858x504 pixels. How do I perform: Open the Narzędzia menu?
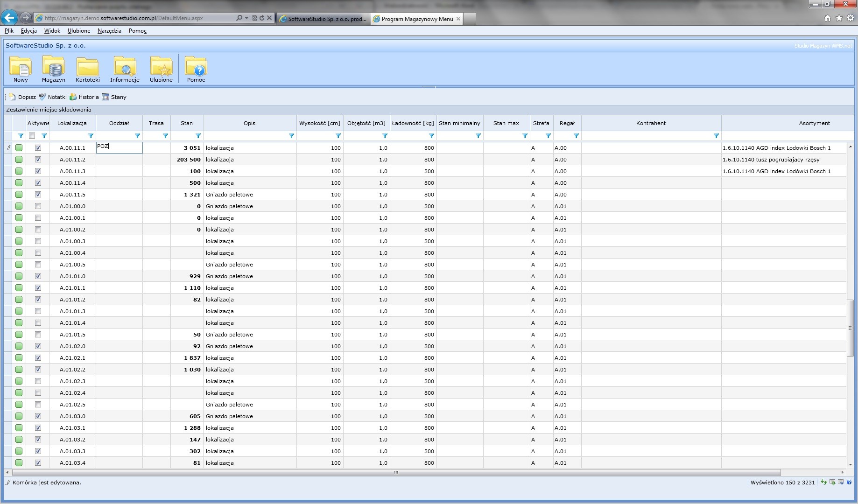coord(109,31)
